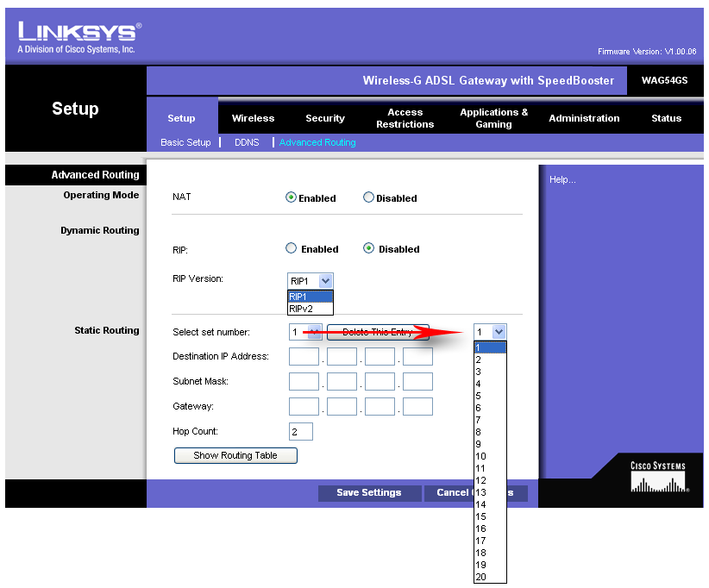Click the Hop Count input field

pos(301,432)
